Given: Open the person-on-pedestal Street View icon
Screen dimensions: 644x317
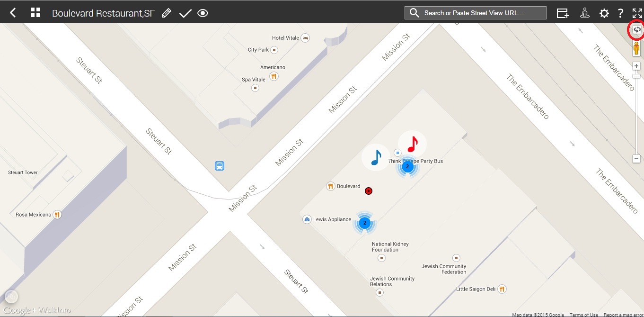Looking at the screenshot, I should 585,13.
